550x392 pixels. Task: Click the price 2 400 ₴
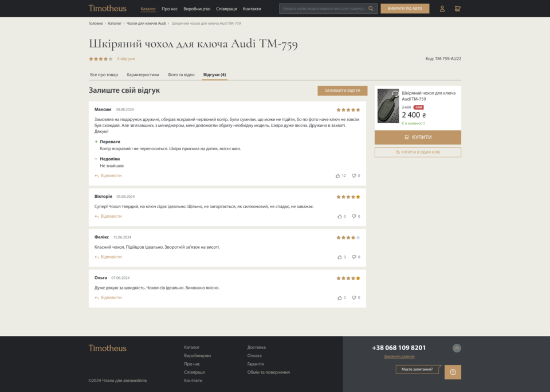[414, 115]
